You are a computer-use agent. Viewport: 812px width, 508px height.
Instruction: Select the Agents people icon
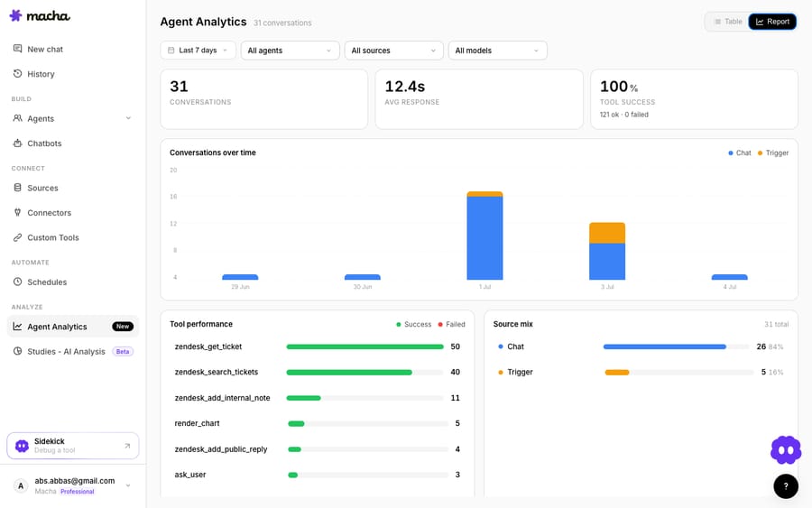click(18, 118)
